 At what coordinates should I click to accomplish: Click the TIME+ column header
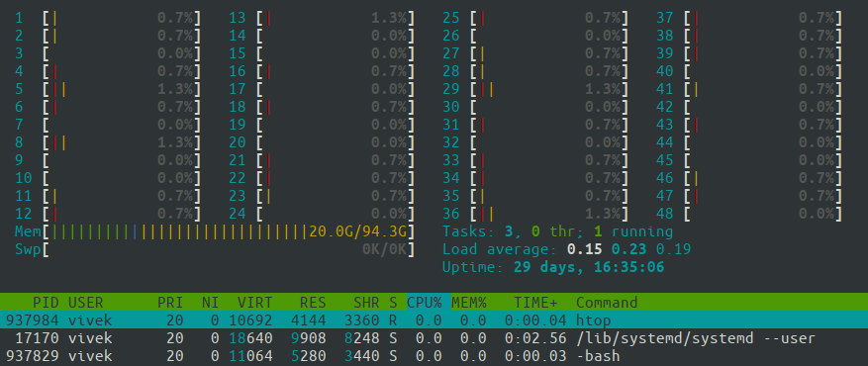click(535, 303)
